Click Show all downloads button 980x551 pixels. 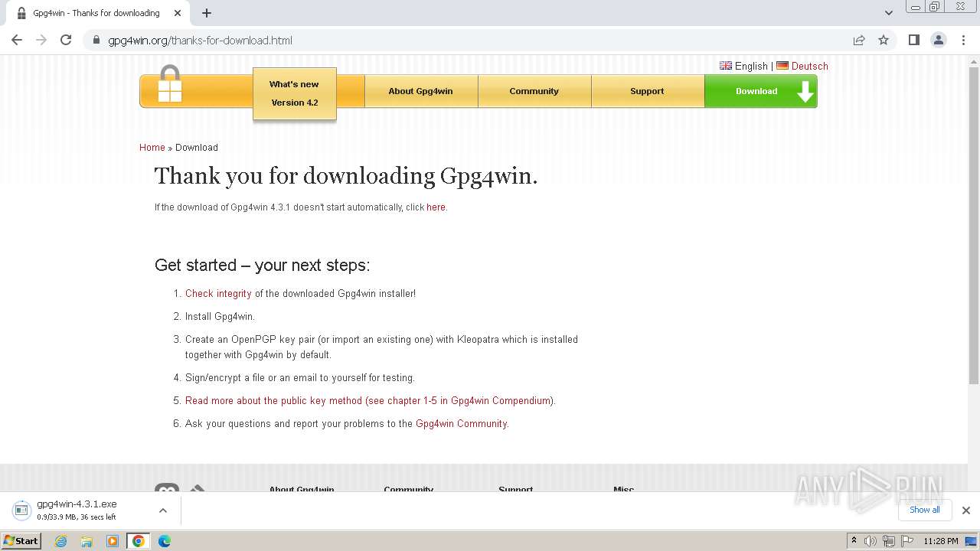click(925, 510)
